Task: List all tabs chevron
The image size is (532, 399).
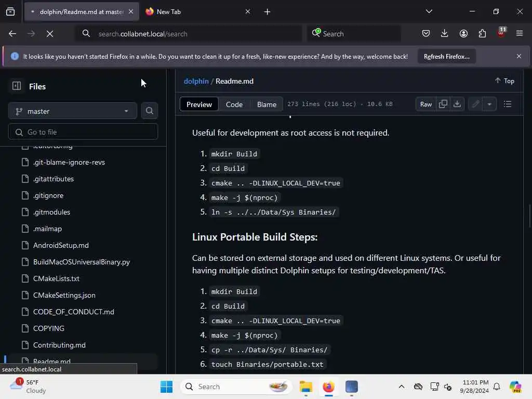Action: [x=429, y=11]
